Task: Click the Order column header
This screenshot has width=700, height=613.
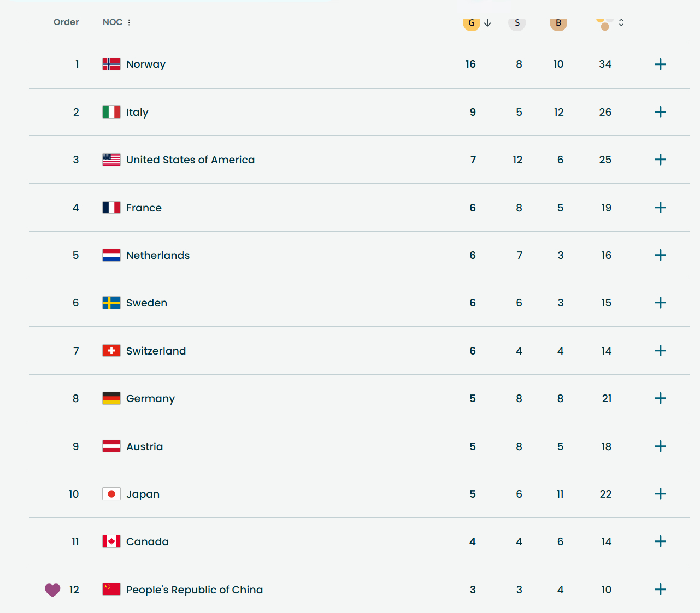Action: pyautogui.click(x=66, y=22)
